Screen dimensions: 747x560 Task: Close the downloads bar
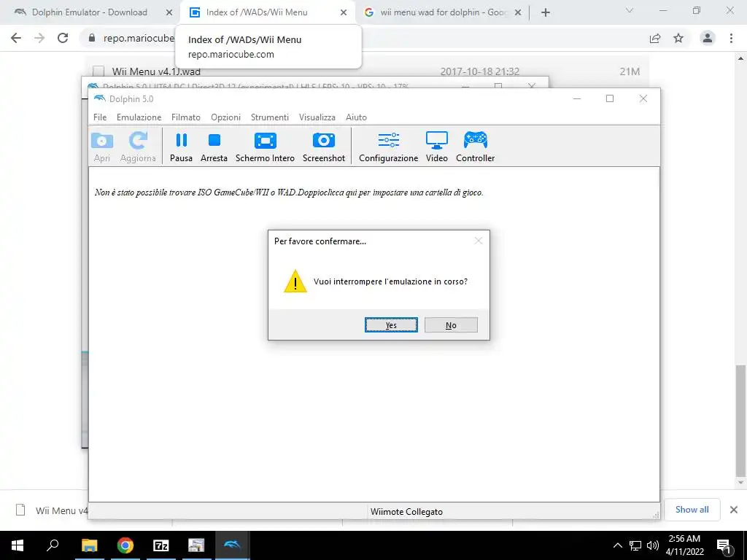[x=734, y=510]
